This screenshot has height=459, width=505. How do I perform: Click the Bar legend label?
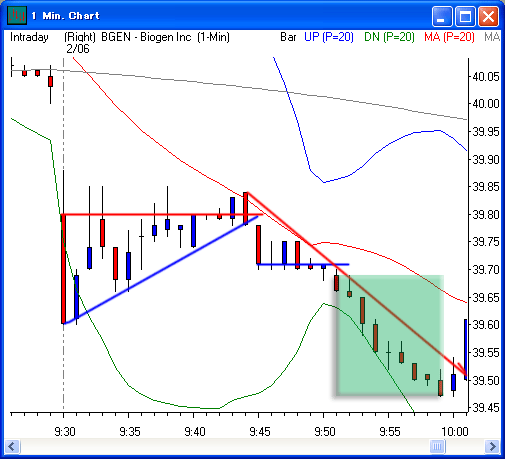(288, 37)
